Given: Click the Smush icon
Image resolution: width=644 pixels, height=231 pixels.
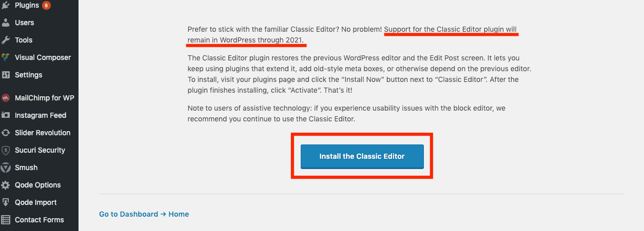Looking at the screenshot, I should point(6,167).
